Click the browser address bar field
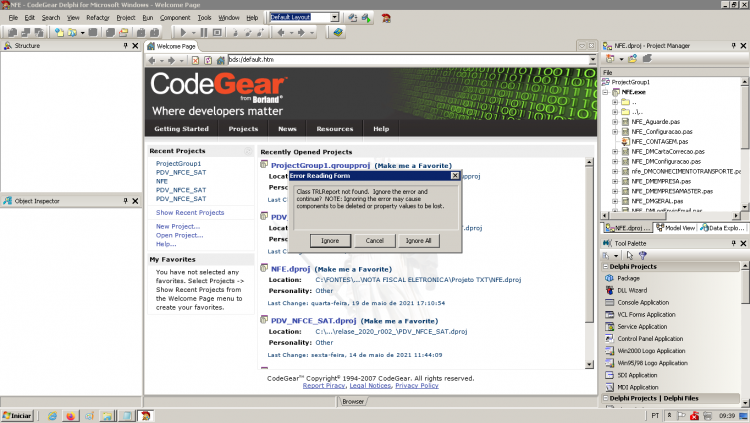Viewport: 750px width, 423px height. point(408,60)
